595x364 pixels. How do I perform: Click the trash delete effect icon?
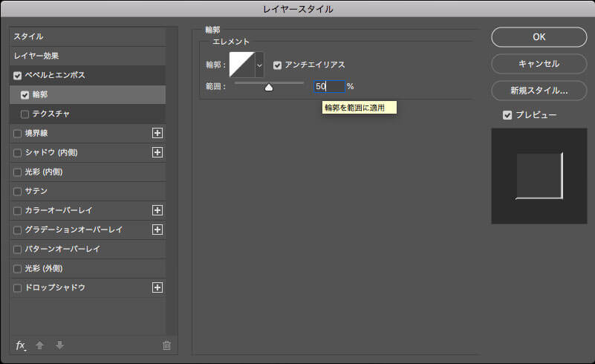click(x=166, y=345)
